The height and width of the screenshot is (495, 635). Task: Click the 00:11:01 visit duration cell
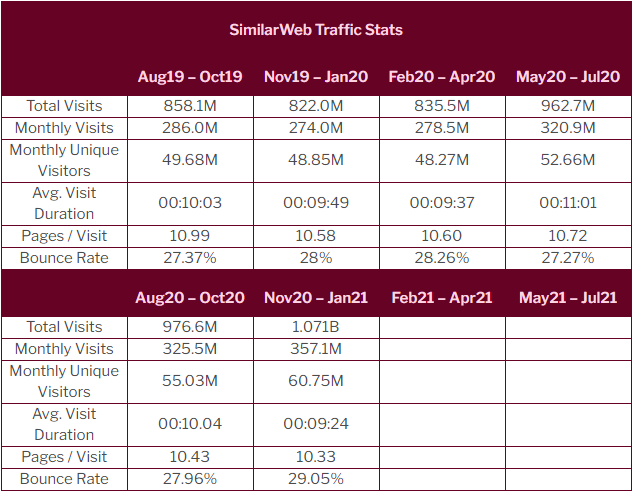click(567, 203)
